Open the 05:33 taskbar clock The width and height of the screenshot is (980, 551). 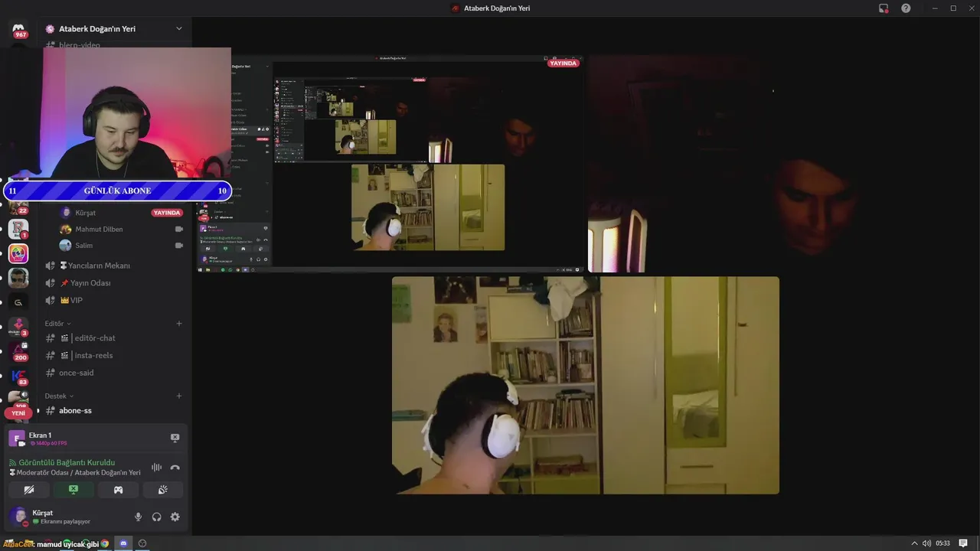click(942, 543)
